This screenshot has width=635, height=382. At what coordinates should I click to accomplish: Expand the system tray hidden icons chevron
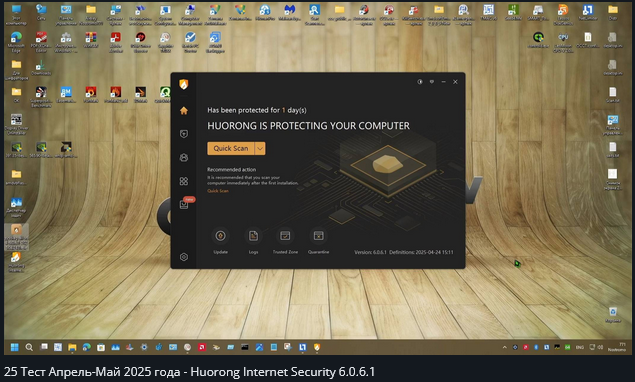[x=505, y=347]
